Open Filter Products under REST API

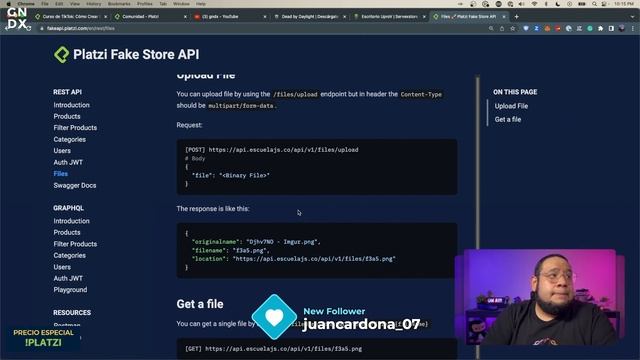tap(75, 128)
